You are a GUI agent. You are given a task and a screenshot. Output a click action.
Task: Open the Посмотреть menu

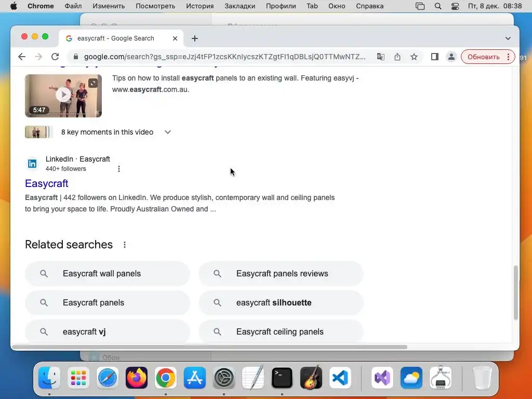(155, 6)
